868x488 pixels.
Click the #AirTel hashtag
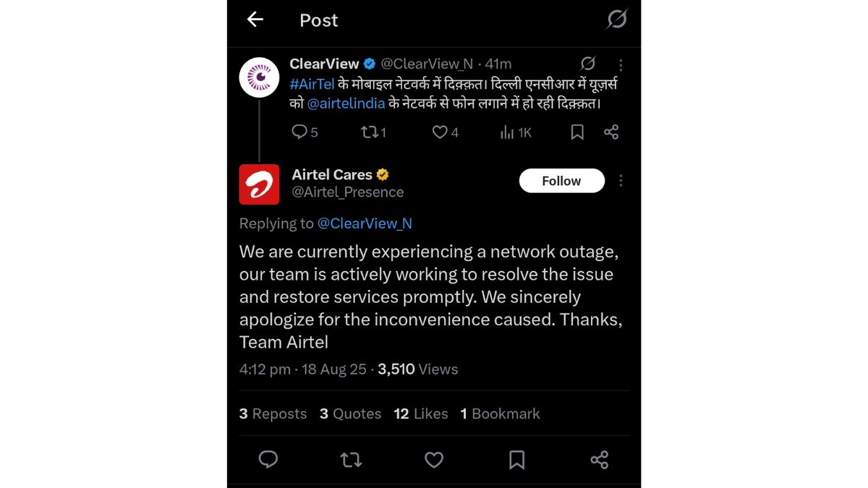(x=312, y=84)
